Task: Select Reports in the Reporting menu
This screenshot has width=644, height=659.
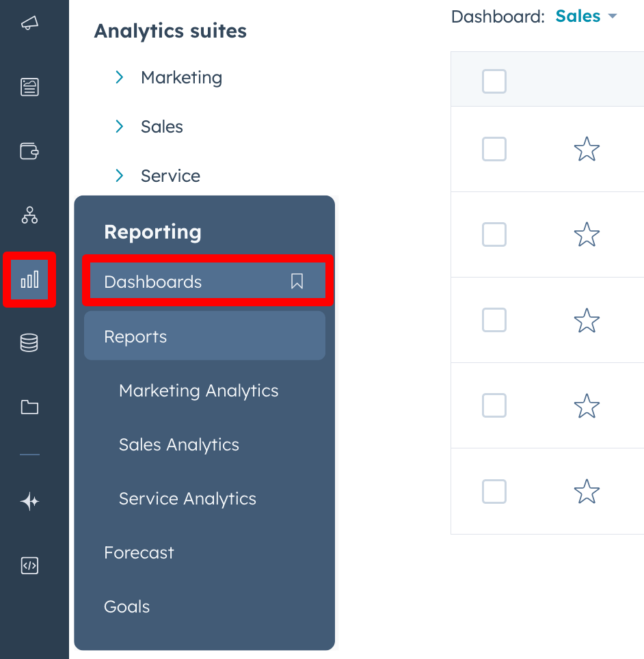Action: point(204,336)
